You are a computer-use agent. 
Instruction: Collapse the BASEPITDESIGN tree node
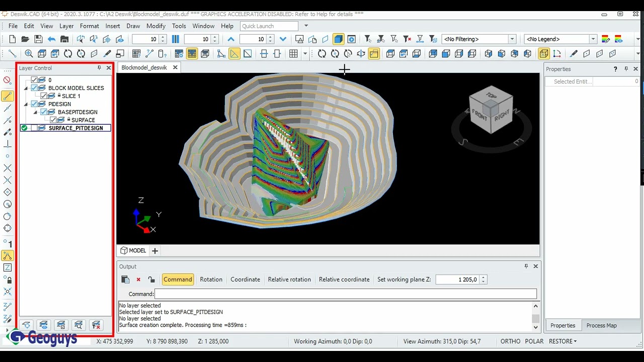point(36,113)
